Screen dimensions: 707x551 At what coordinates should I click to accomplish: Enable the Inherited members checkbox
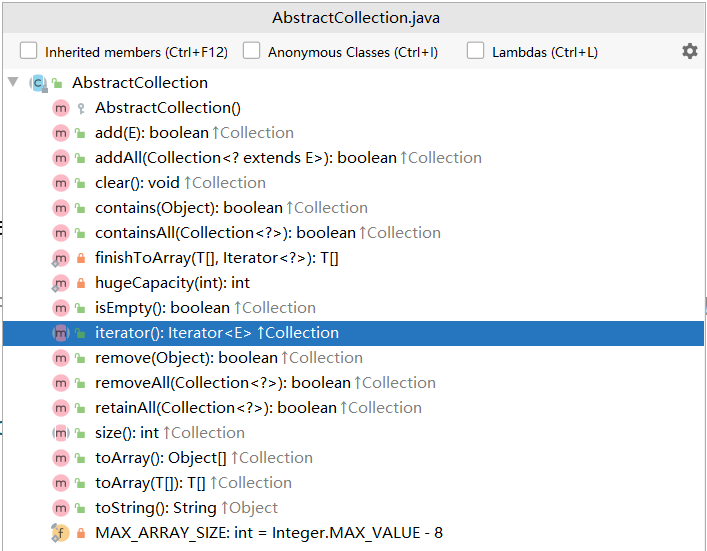[x=28, y=51]
